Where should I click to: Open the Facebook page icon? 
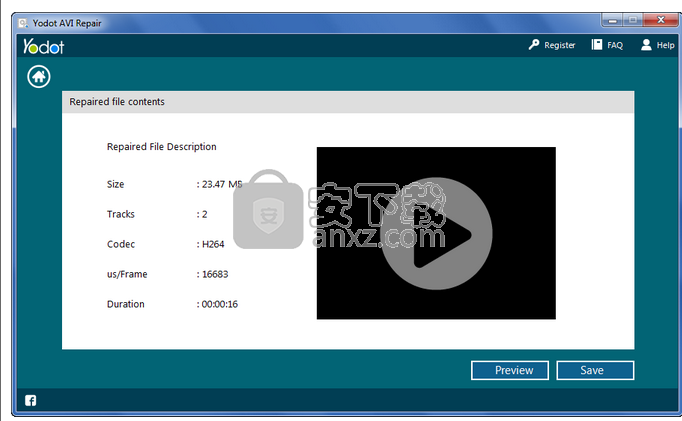coord(30,401)
